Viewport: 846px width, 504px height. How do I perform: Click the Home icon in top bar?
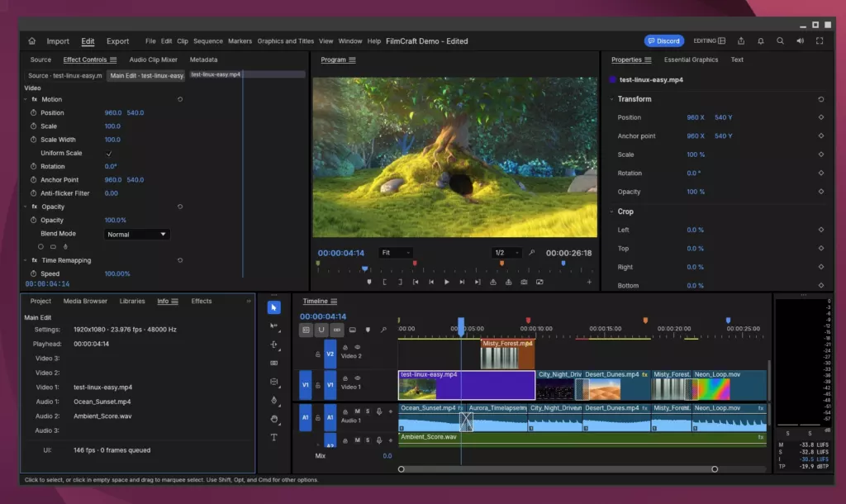32,41
